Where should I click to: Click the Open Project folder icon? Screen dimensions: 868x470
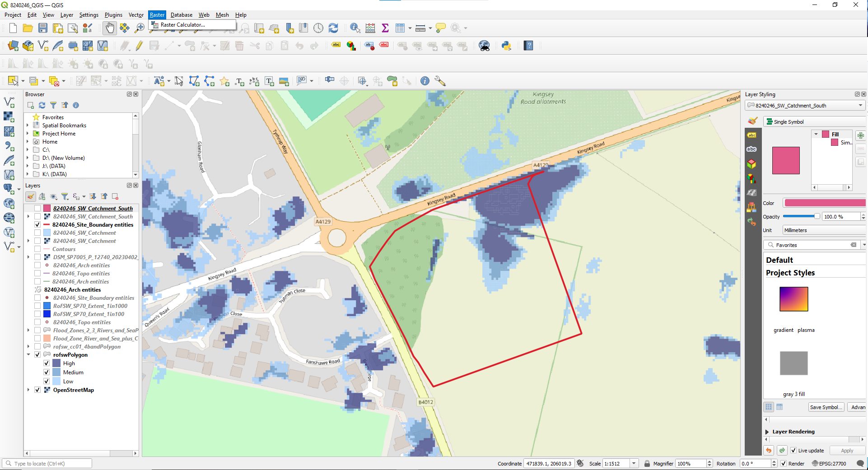(28, 28)
